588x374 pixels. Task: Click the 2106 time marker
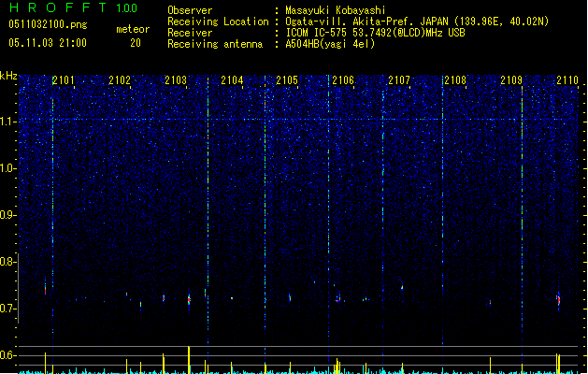pos(343,80)
